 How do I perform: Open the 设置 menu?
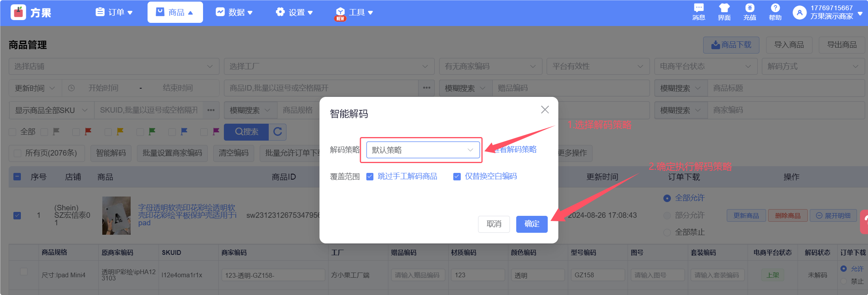[294, 13]
